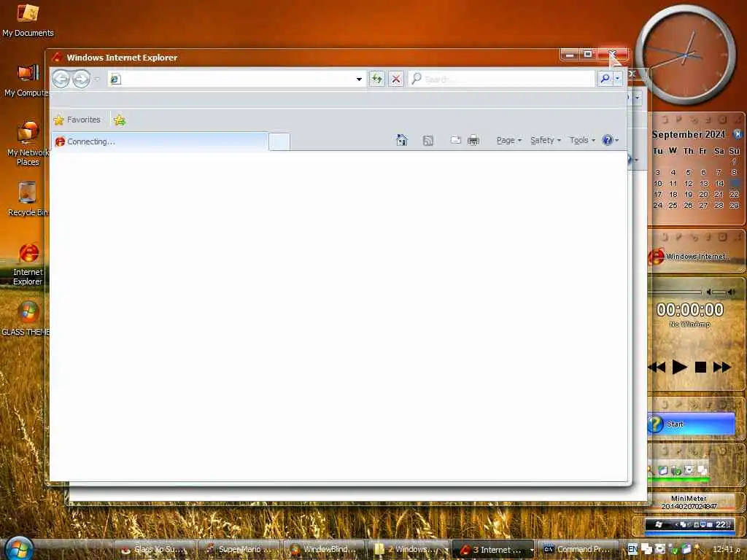
Task: Adjust the WinAmp gadget seek slider
Action: pyautogui.click(x=675, y=292)
